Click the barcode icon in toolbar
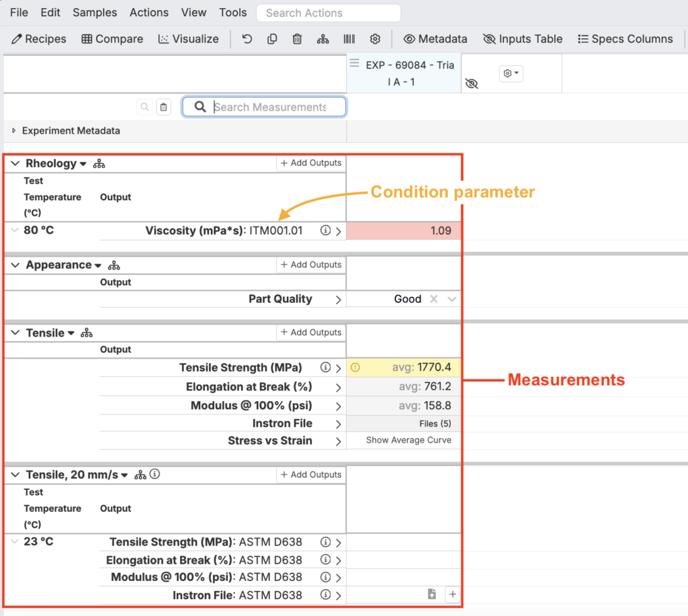 pyautogui.click(x=349, y=39)
